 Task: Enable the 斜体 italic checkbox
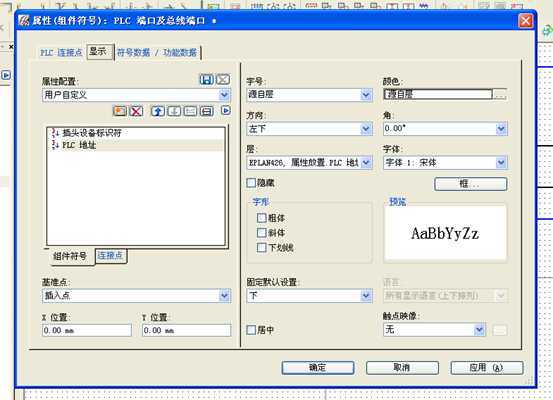[x=261, y=232]
